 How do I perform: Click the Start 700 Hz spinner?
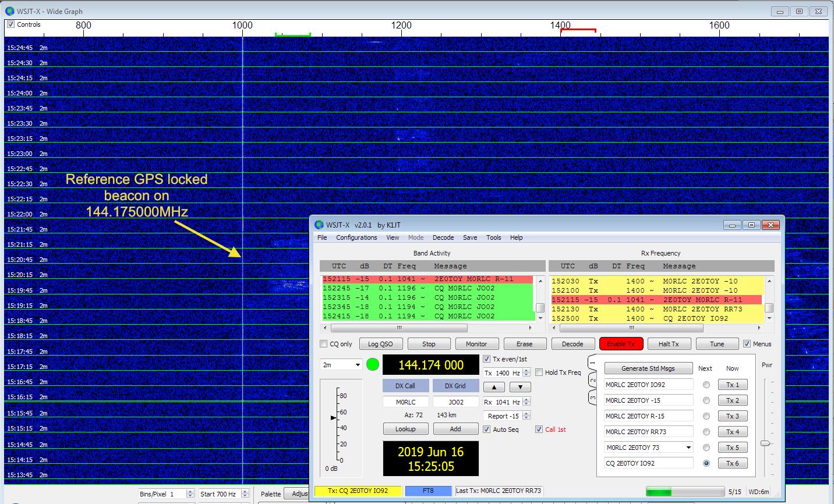pos(224,494)
